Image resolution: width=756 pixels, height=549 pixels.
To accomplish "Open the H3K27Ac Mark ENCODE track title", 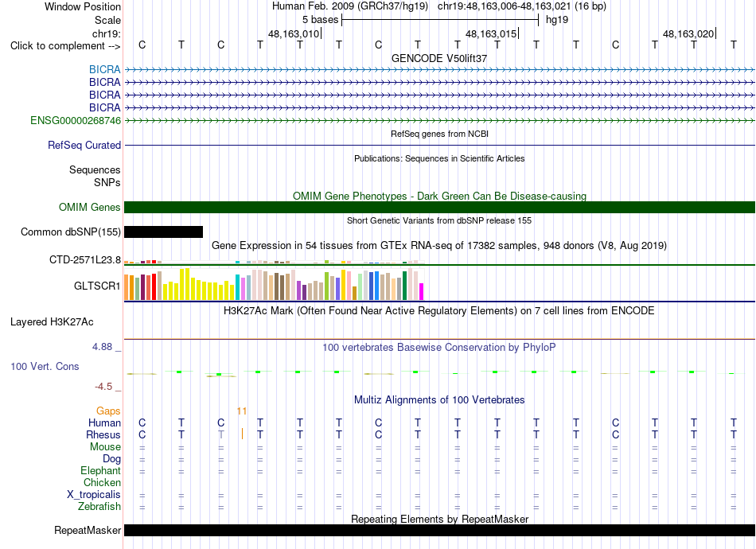I will [439, 311].
